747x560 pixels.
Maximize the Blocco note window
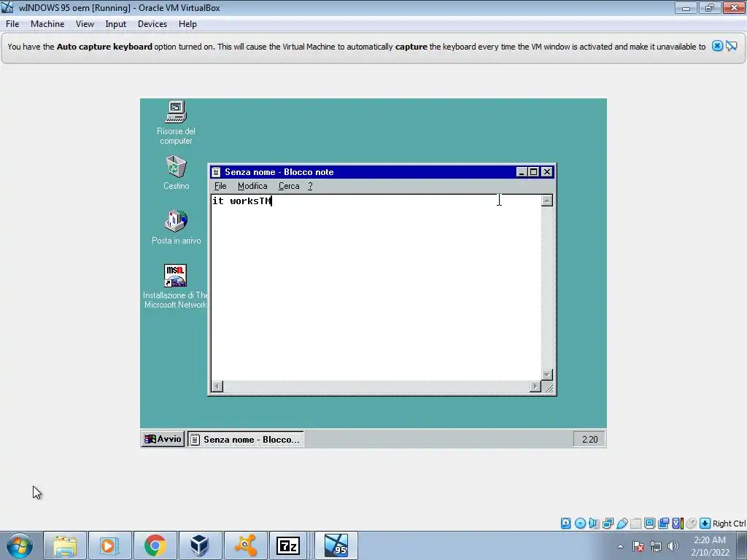(533, 172)
